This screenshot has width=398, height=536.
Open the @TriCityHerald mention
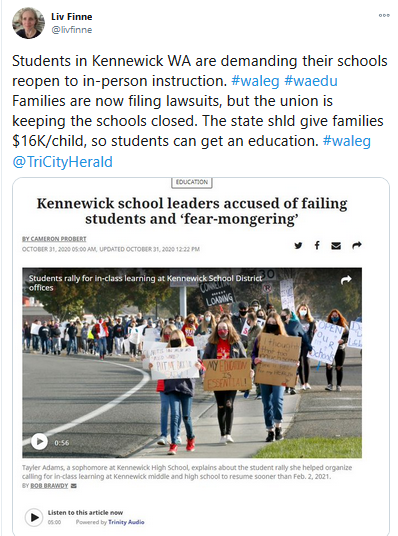63,162
